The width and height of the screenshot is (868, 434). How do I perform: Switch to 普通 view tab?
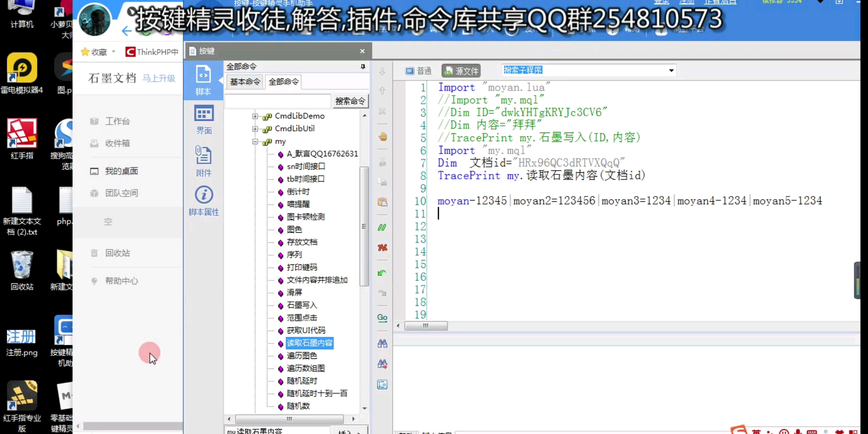coord(419,71)
